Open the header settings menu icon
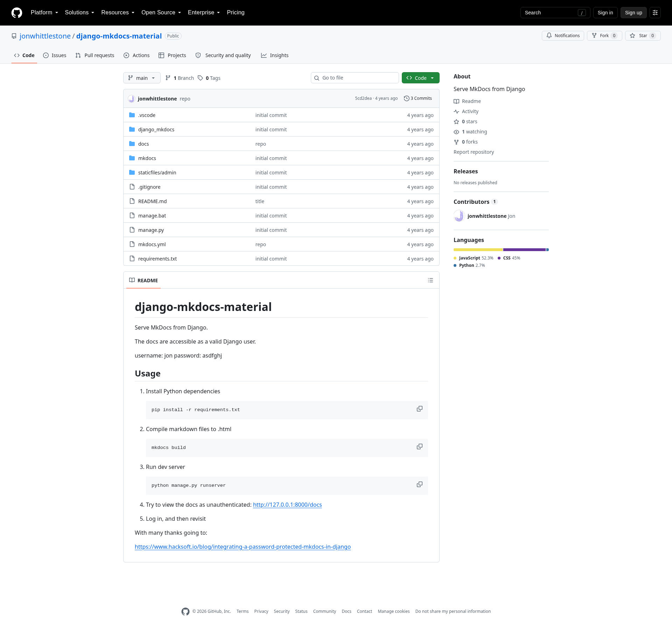Screen dimensions: 672x630 click(655, 13)
